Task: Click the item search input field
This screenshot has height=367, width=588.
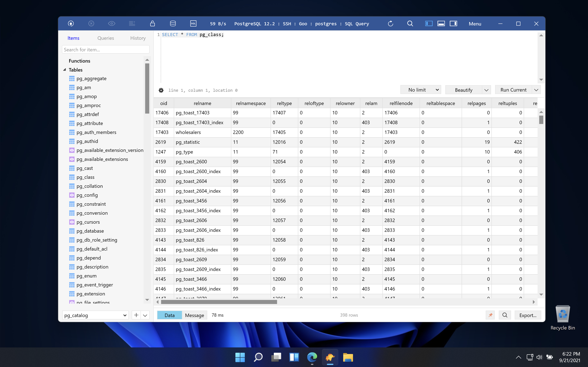Action: pos(106,49)
